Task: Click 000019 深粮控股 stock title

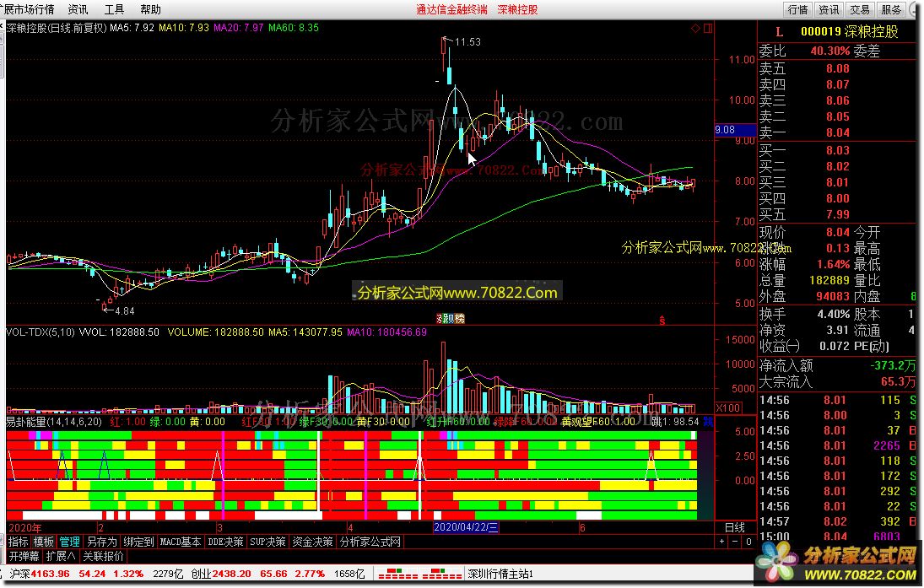Action: (849, 32)
